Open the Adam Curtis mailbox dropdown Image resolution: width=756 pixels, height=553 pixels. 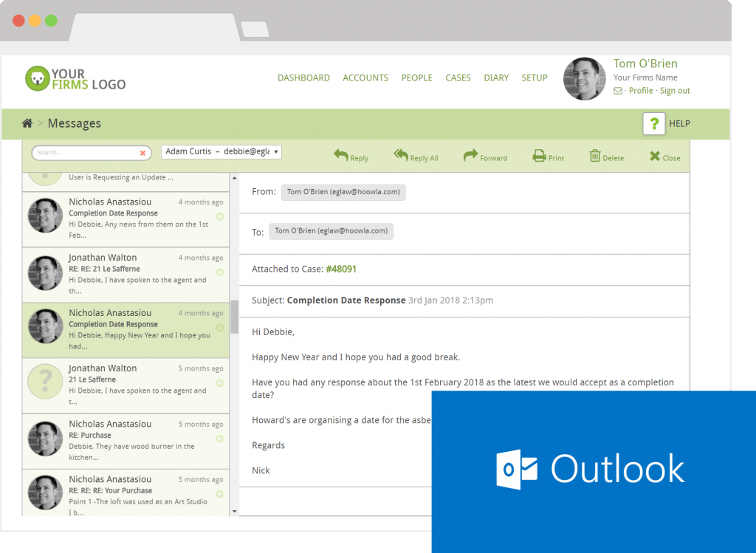[221, 151]
